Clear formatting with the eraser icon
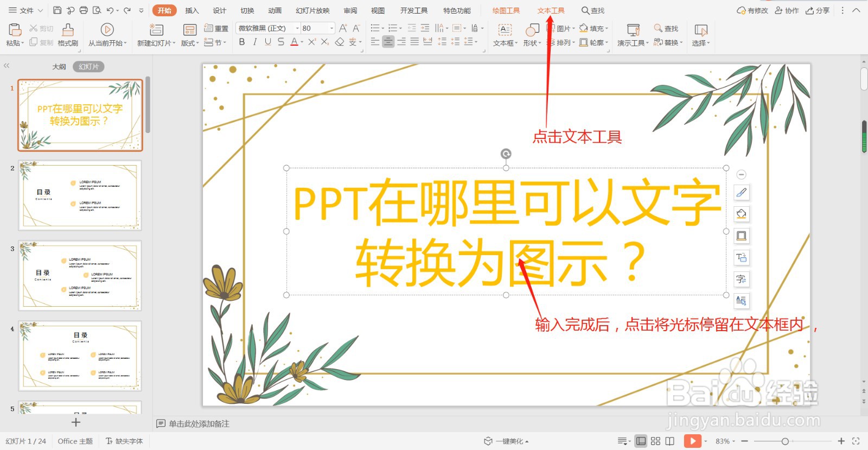This screenshot has width=868, height=450. pyautogui.click(x=340, y=42)
